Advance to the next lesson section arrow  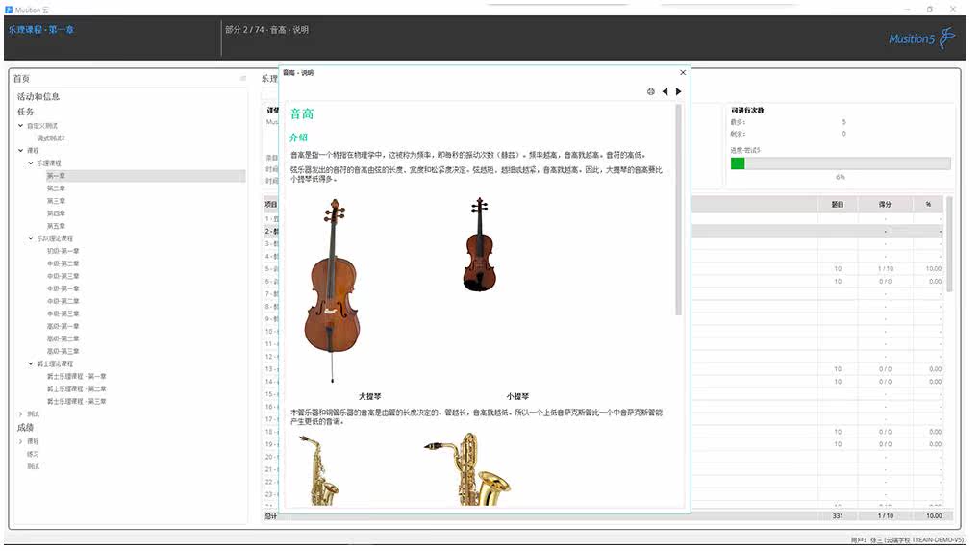click(x=678, y=91)
